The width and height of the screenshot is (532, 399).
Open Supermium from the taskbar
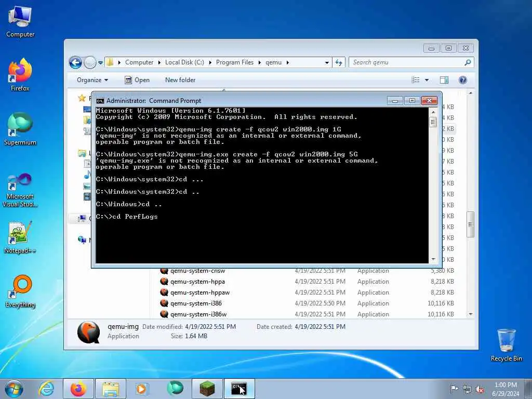175,389
